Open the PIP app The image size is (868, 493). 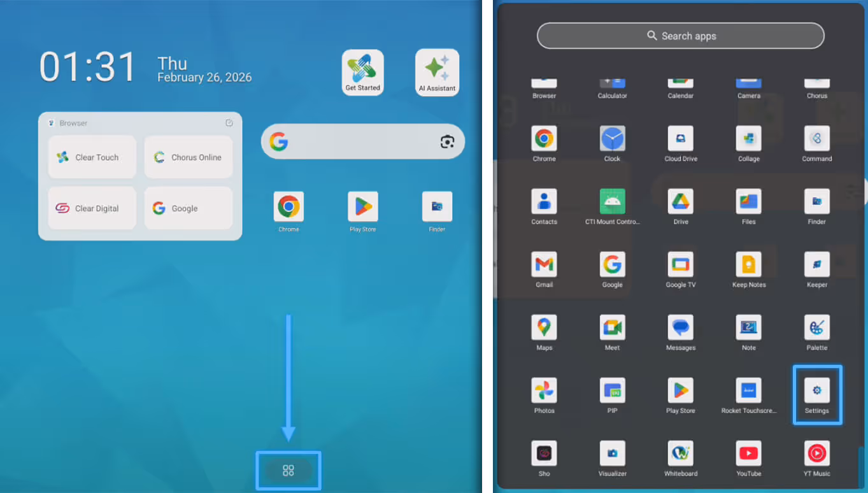[612, 396]
